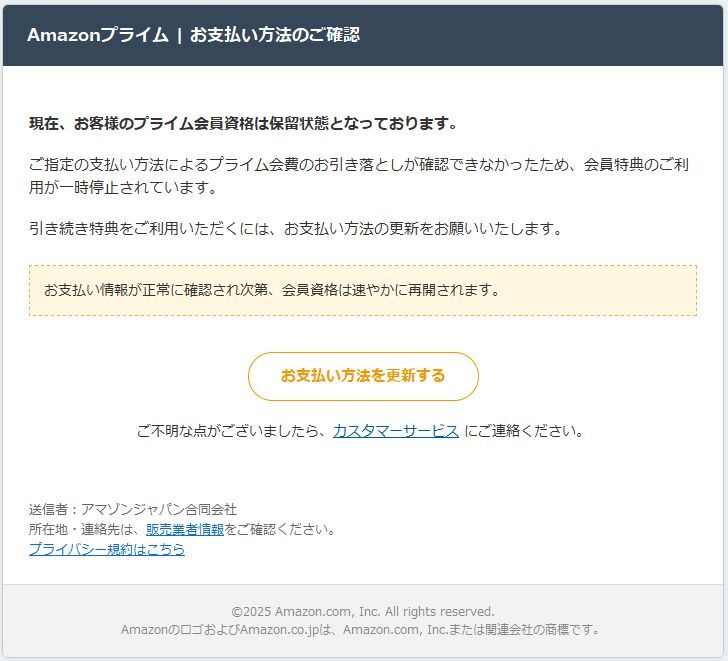
Task: Click the trademark notice AmazonのロゴおよびAmazon.co.jpは
Action: pos(360,630)
